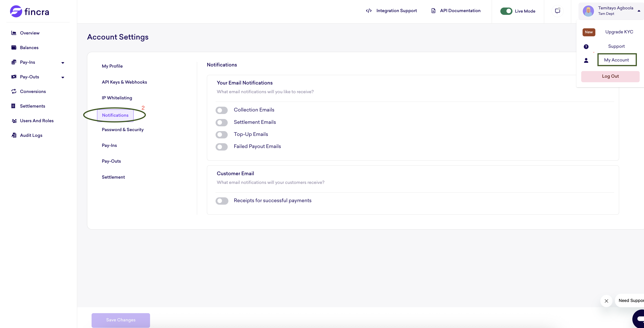The height and width of the screenshot is (328, 644).
Task: Select the Conversions arrows icon
Action: (x=14, y=91)
